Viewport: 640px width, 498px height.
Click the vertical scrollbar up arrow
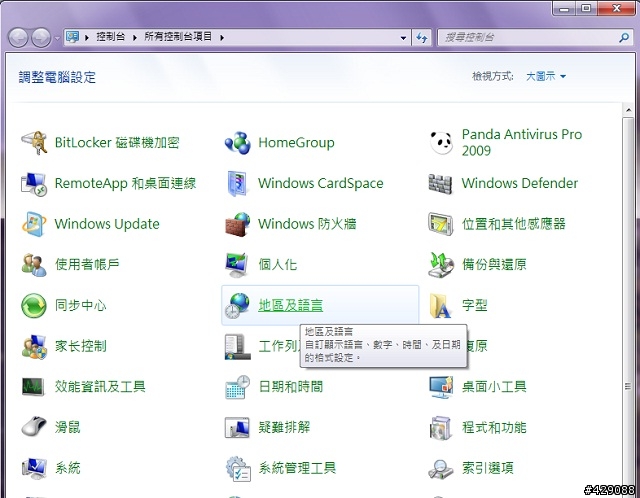click(628, 109)
